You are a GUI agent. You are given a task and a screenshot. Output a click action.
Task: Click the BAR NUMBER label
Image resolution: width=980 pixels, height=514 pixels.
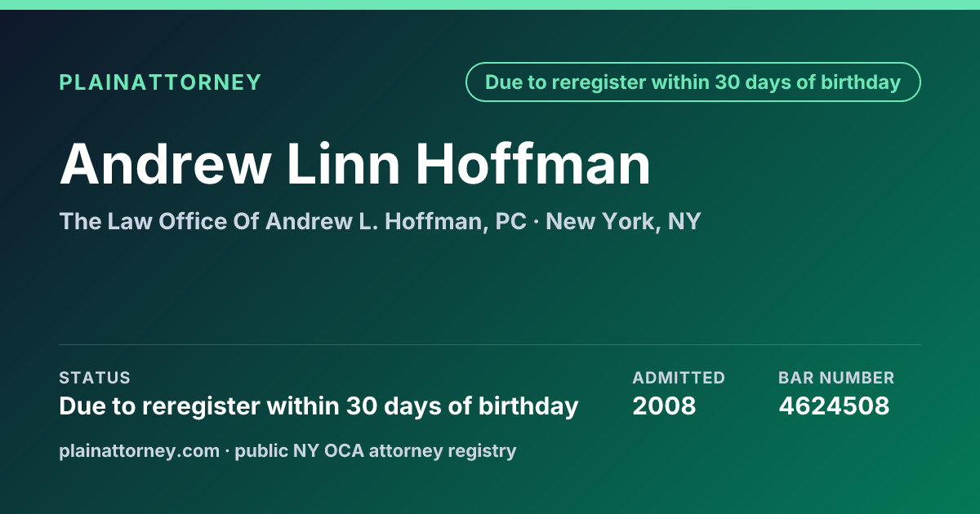(x=836, y=378)
